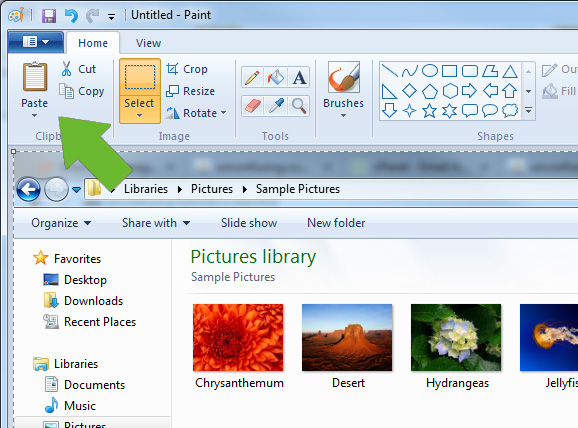Activate the Text tool
Viewport: 578px width, 428px height.
pos(299,78)
